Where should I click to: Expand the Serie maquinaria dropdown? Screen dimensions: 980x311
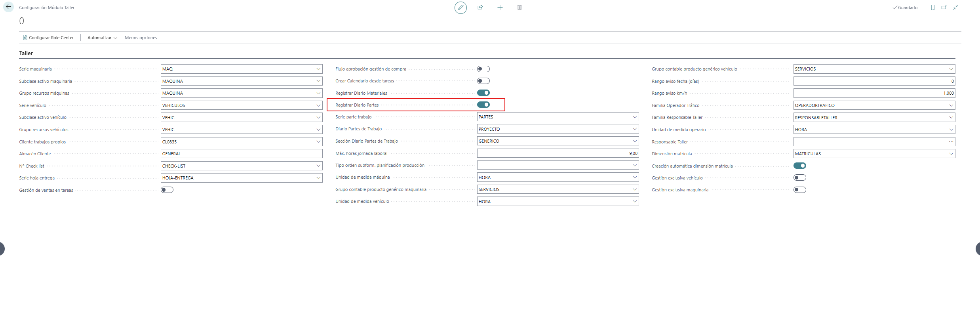click(x=318, y=69)
